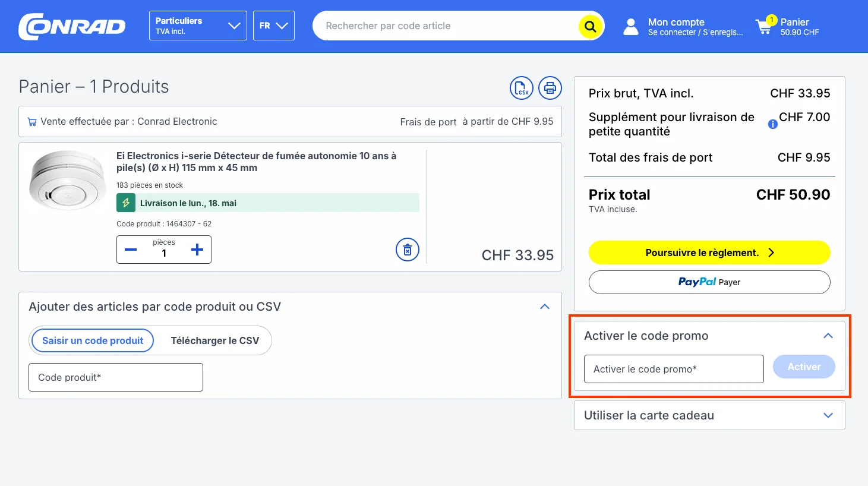This screenshot has width=868, height=486.
Task: Click the Code produit input field
Action: pyautogui.click(x=116, y=377)
